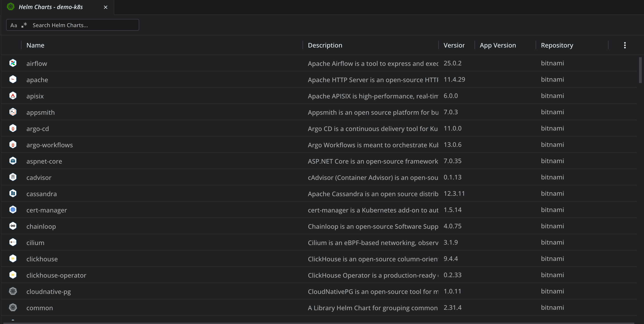
Task: Click the cassandra chart icon
Action: click(13, 193)
